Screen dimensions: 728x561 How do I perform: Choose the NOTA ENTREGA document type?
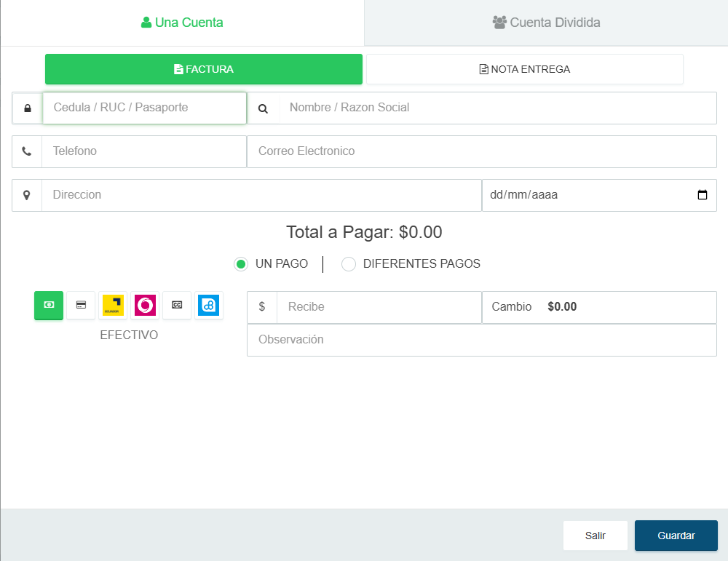(x=525, y=69)
